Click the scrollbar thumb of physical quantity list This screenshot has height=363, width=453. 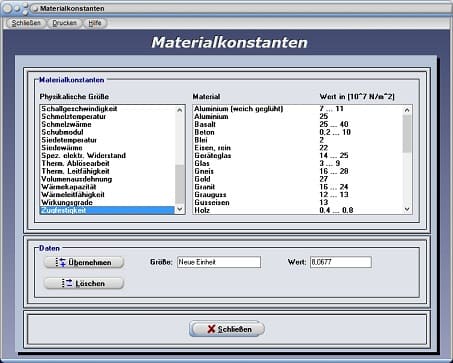click(179, 184)
